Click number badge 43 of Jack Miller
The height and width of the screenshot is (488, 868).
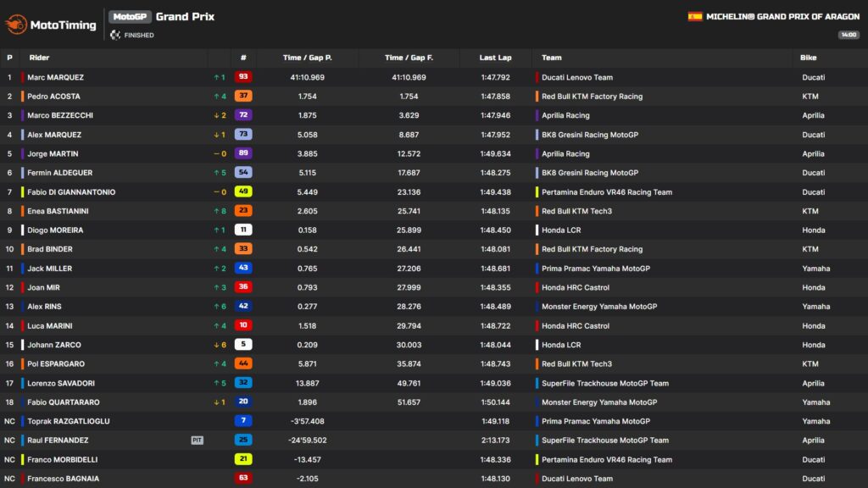pyautogui.click(x=243, y=268)
